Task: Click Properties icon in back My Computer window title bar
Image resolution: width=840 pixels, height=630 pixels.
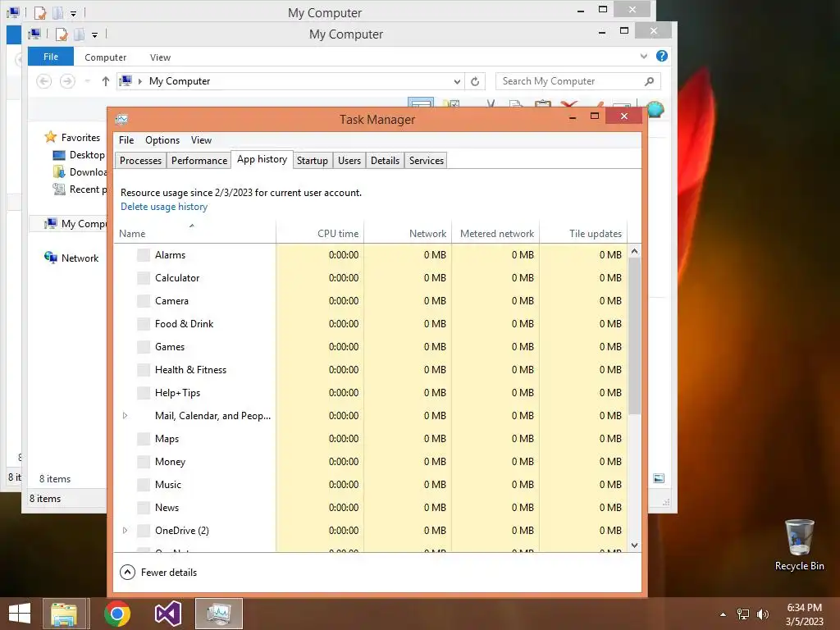Action: (40, 12)
